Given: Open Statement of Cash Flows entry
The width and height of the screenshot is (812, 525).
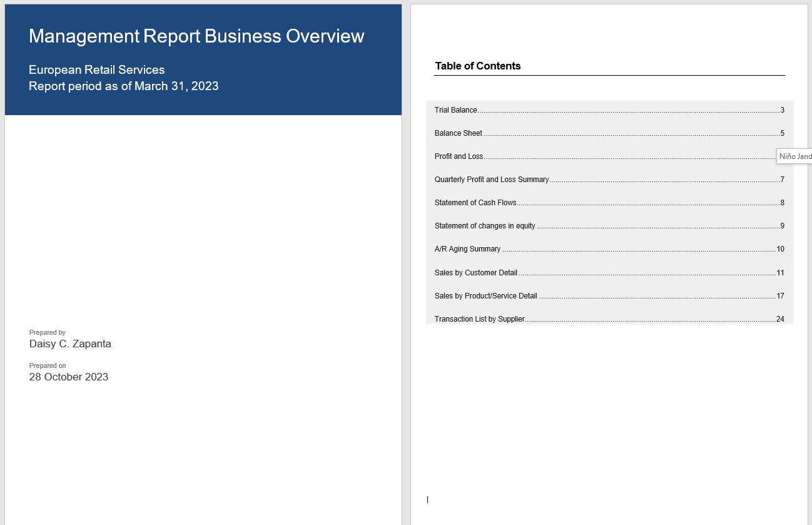Looking at the screenshot, I should (475, 203).
